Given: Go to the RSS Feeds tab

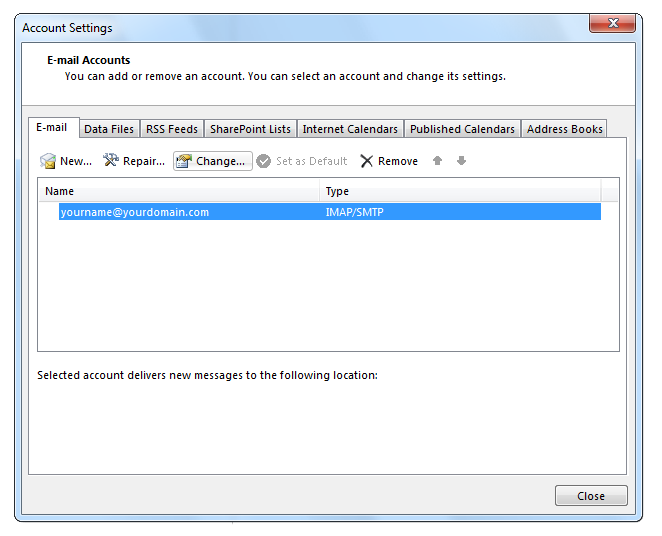Looking at the screenshot, I should (172, 129).
